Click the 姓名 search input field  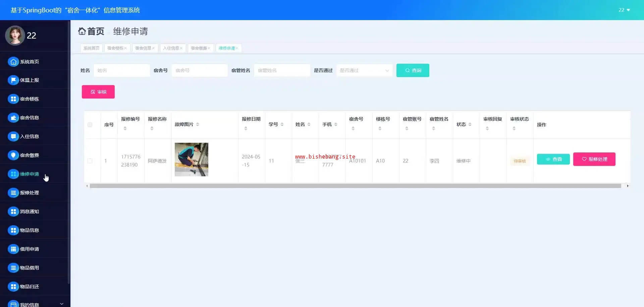(122, 70)
